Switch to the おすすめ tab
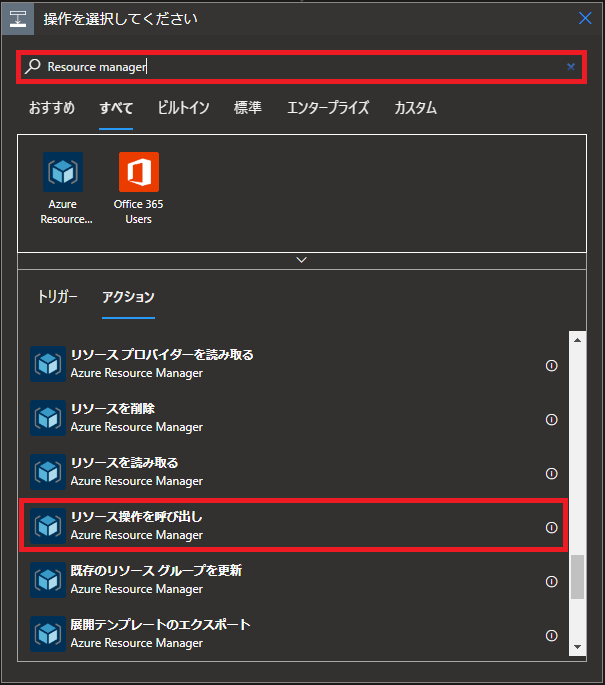This screenshot has height=685, width=605. [52, 107]
